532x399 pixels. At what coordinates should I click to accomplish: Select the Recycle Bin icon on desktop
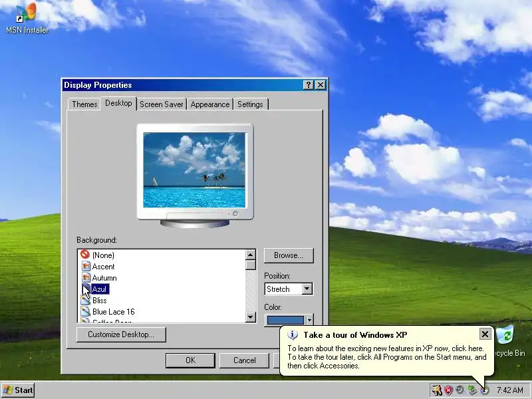coord(505,335)
